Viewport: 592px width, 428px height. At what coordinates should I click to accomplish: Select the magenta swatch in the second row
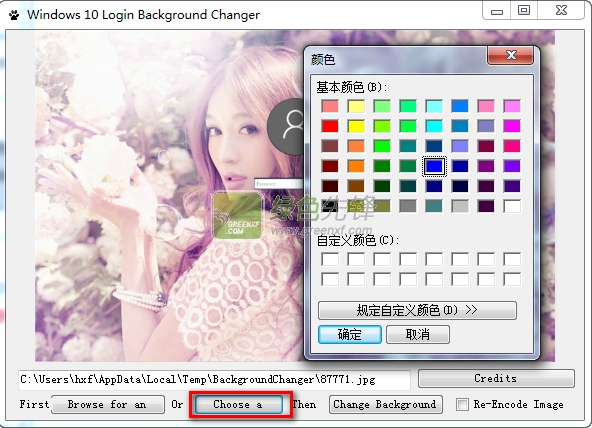pos(512,126)
